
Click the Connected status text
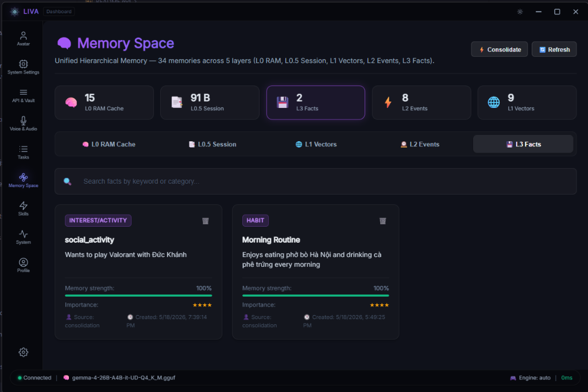coord(37,378)
